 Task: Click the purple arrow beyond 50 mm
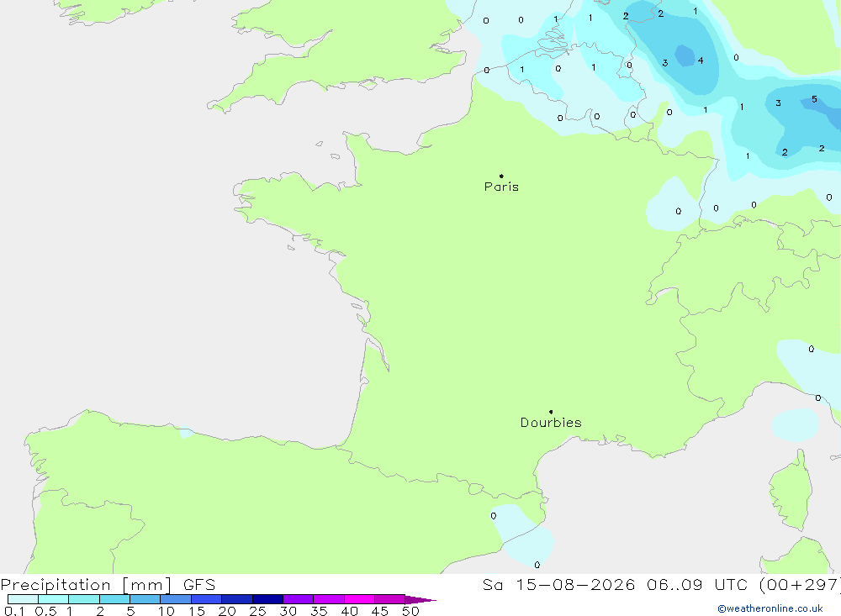(x=420, y=599)
